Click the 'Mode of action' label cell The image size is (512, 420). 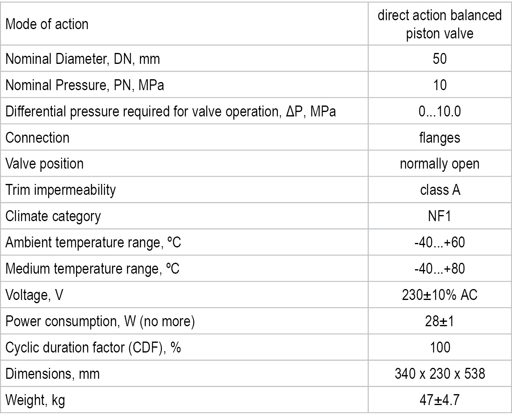pyautogui.click(x=47, y=24)
